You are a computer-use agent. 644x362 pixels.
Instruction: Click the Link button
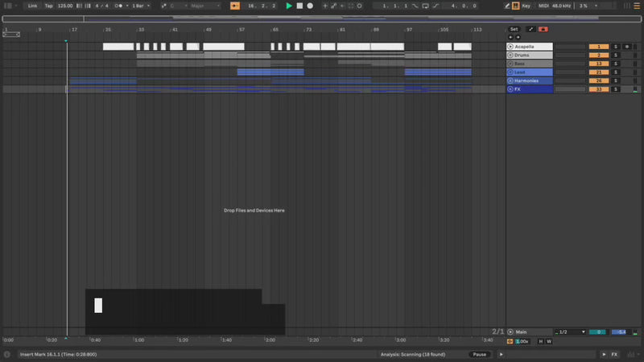pos(32,6)
